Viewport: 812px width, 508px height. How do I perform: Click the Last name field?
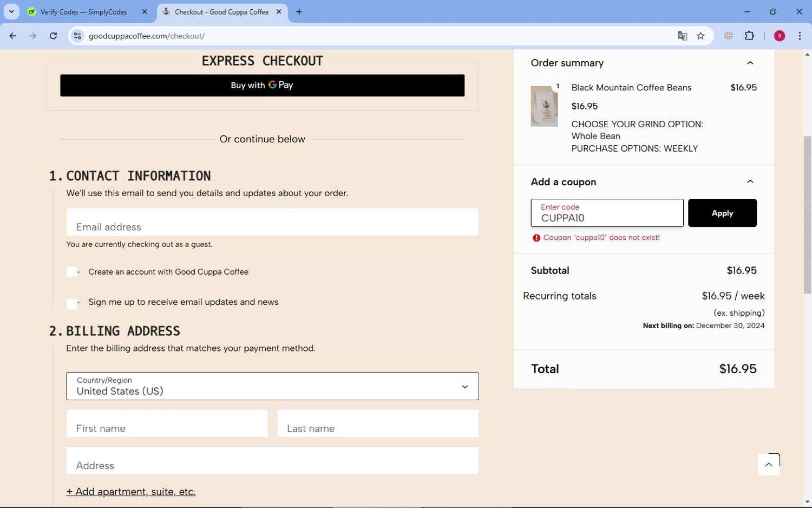click(378, 424)
